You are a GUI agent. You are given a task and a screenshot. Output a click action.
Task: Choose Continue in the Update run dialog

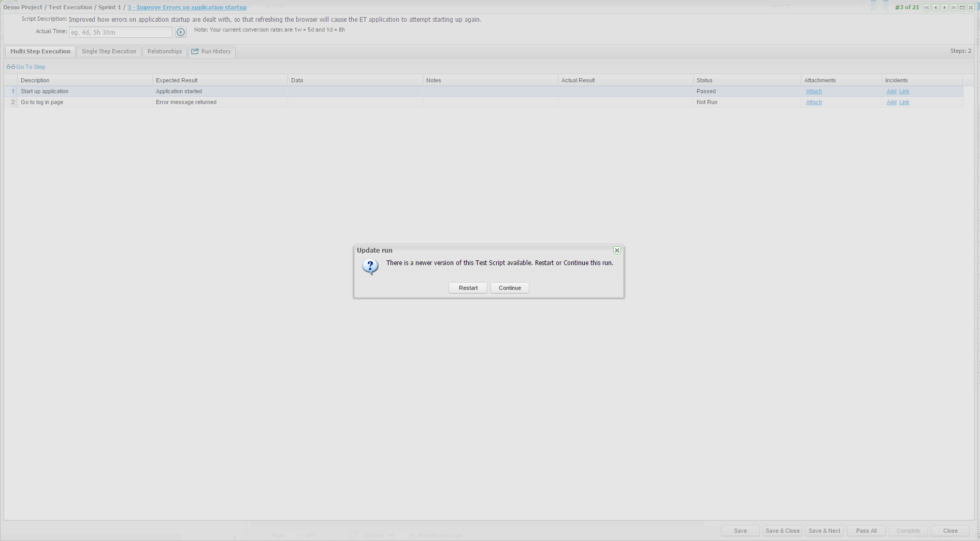(510, 288)
